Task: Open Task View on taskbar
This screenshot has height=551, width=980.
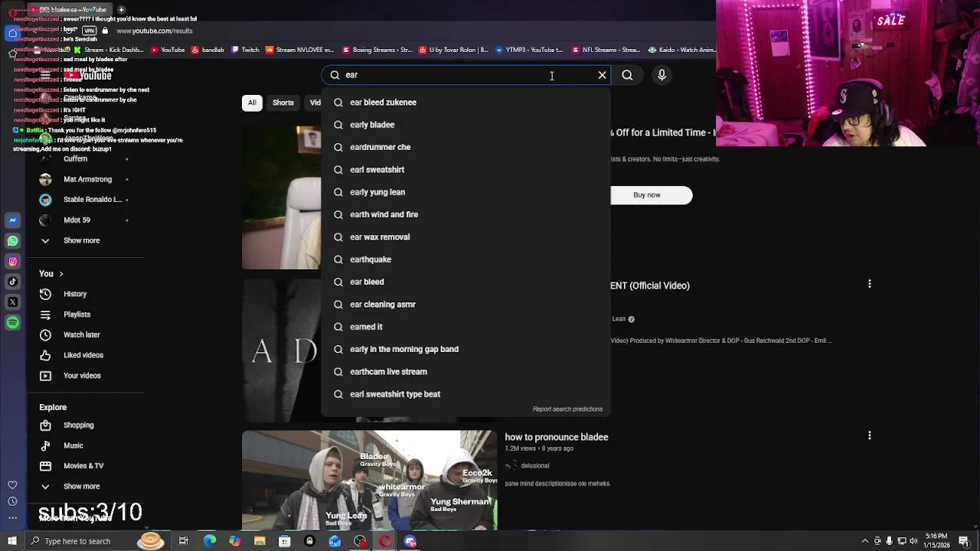Action: point(184,541)
